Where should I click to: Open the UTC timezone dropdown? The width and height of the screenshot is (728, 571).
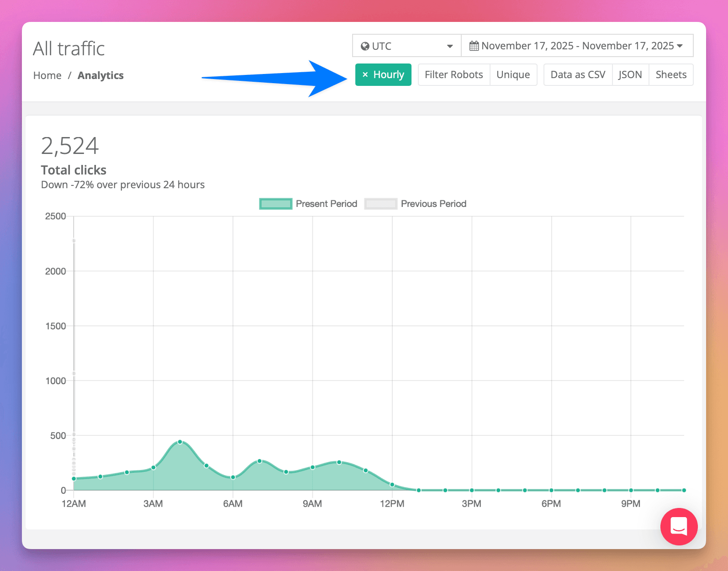pyautogui.click(x=406, y=46)
